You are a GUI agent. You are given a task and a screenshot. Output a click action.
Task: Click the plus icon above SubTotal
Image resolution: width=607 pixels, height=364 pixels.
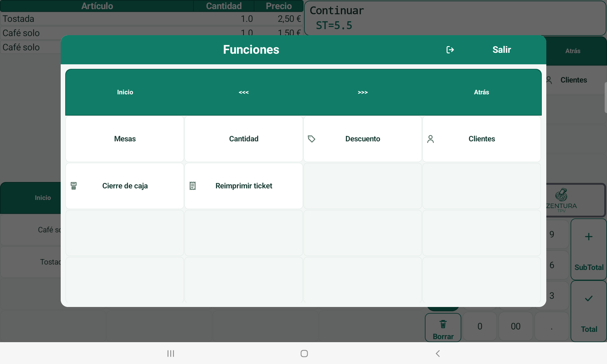(x=589, y=237)
